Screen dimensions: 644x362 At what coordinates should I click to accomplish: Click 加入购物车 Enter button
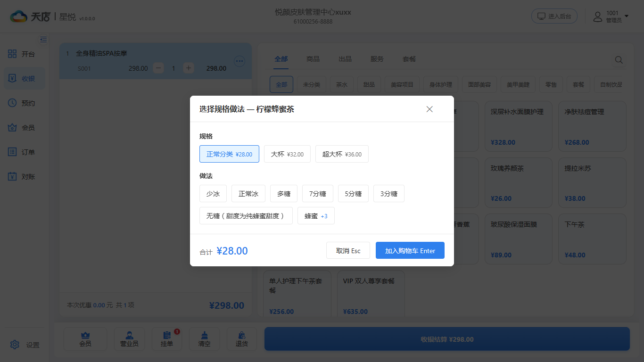coord(410,250)
